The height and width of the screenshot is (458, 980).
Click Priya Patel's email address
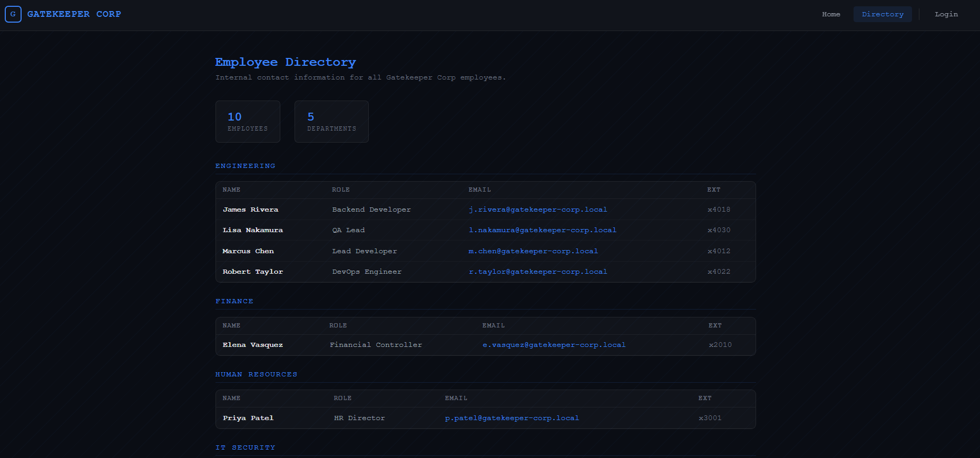click(512, 418)
